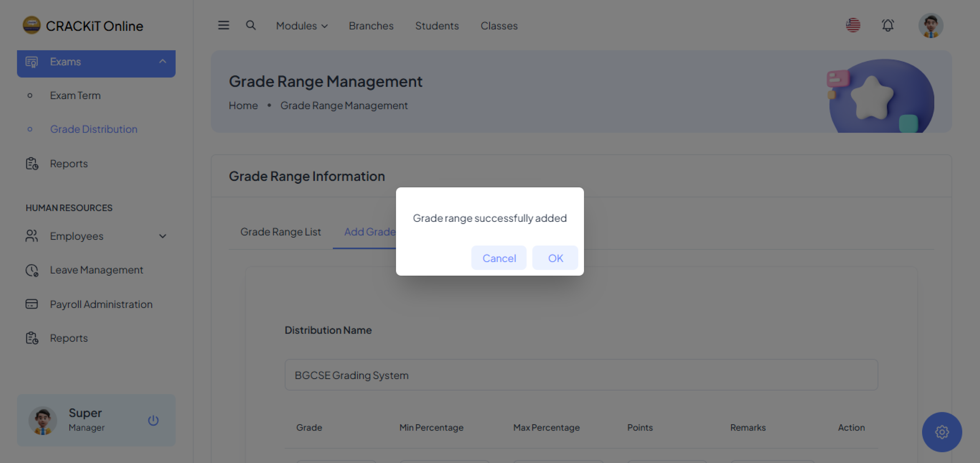The image size is (980, 463).
Task: Open the settings gear floating button
Action: tap(941, 432)
